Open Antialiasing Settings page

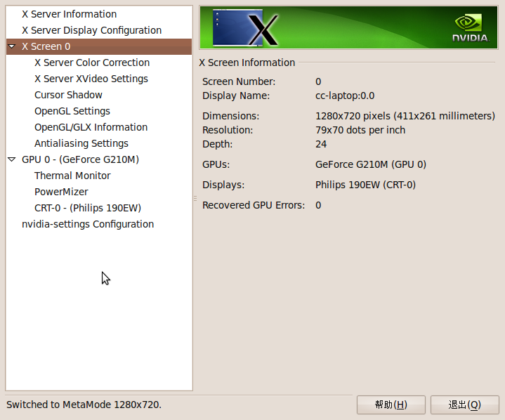(81, 143)
